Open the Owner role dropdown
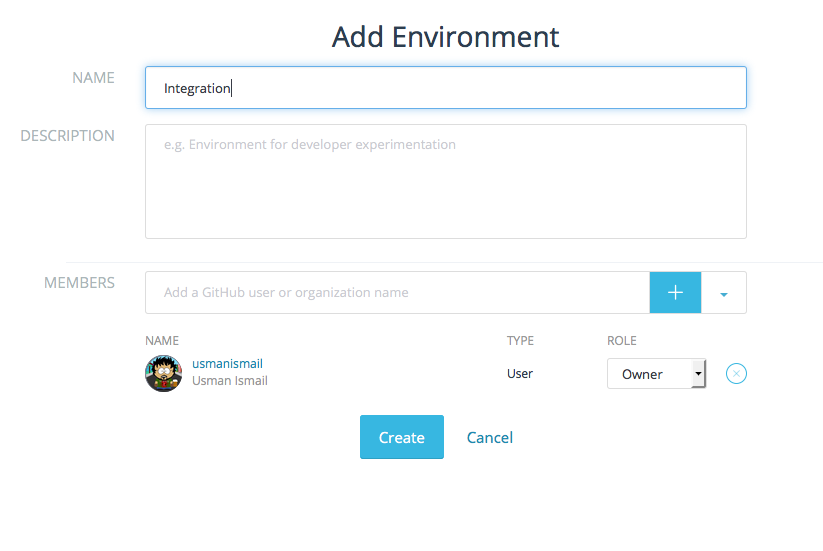 point(656,374)
